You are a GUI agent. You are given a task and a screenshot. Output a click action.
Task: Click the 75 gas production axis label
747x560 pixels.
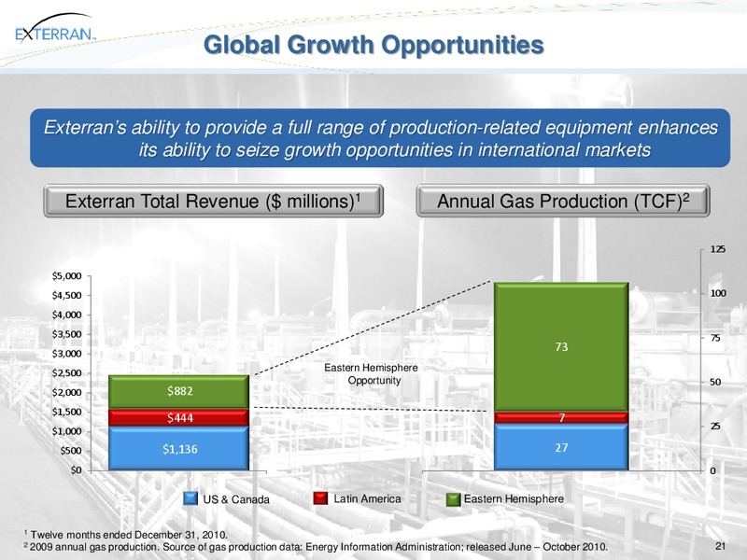(715, 338)
